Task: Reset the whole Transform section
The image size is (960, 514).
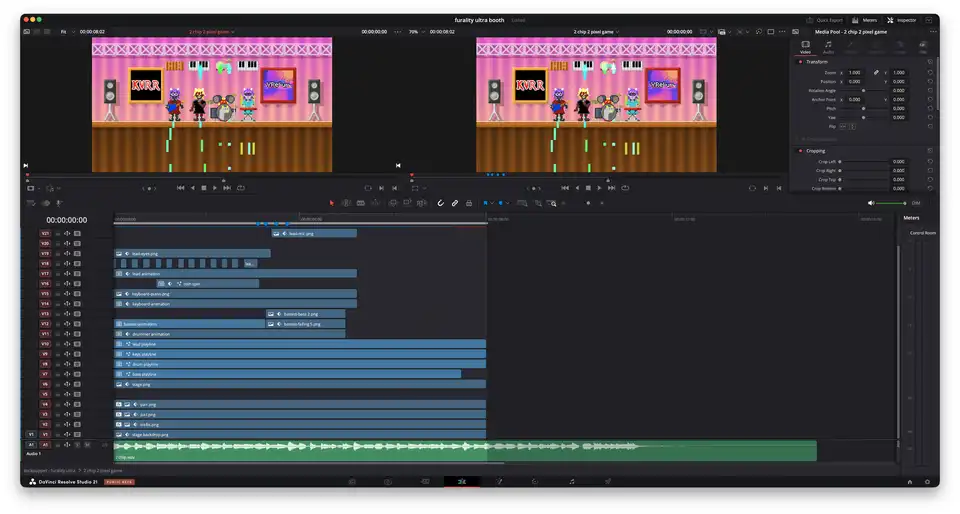Action: pyautogui.click(x=930, y=62)
